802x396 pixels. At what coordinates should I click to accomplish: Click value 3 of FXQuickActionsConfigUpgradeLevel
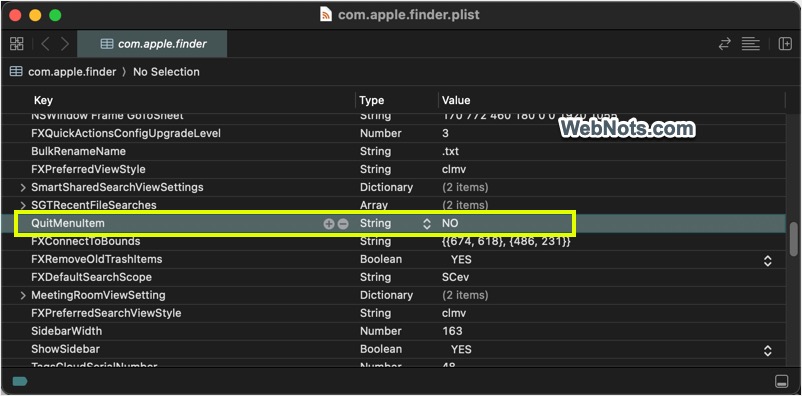[445, 134]
